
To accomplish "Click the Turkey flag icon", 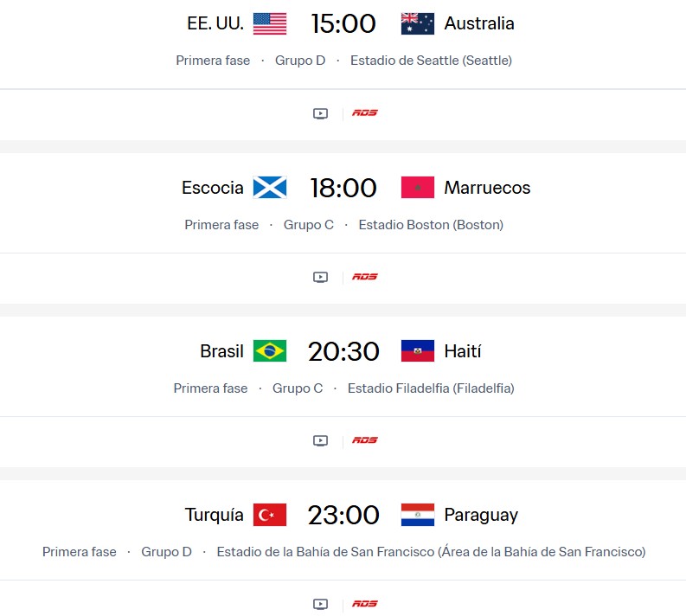I will [x=270, y=515].
